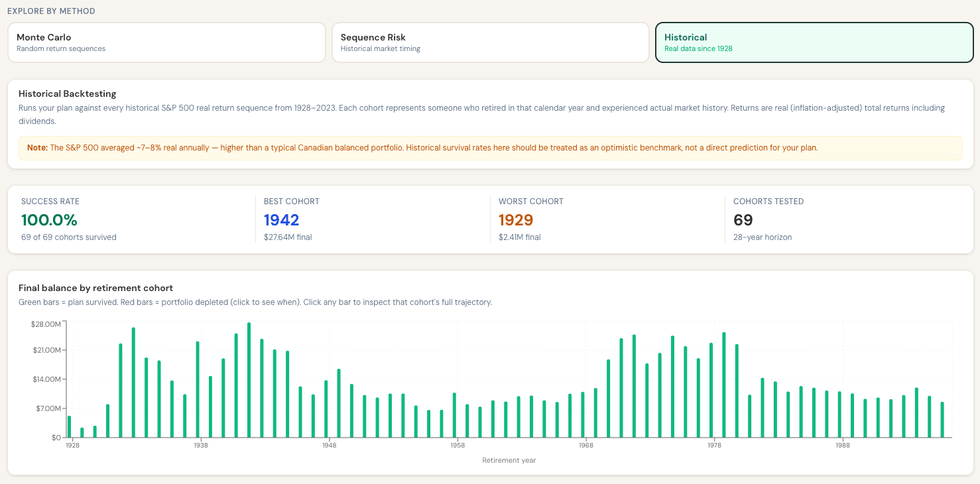Select the Sequence Risk method card
This screenshot has width=980, height=484.
(x=490, y=42)
